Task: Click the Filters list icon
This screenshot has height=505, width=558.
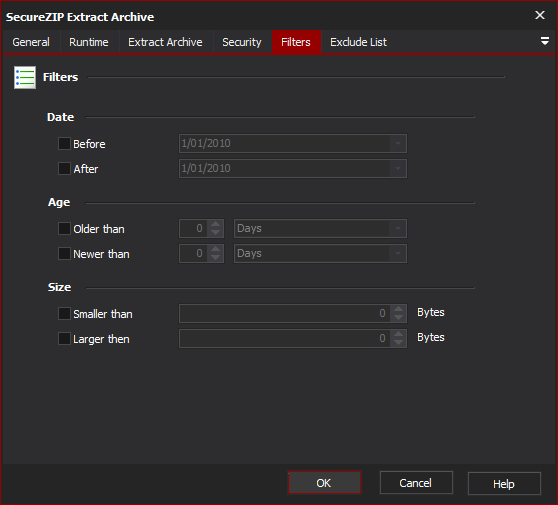Action: pyautogui.click(x=25, y=77)
